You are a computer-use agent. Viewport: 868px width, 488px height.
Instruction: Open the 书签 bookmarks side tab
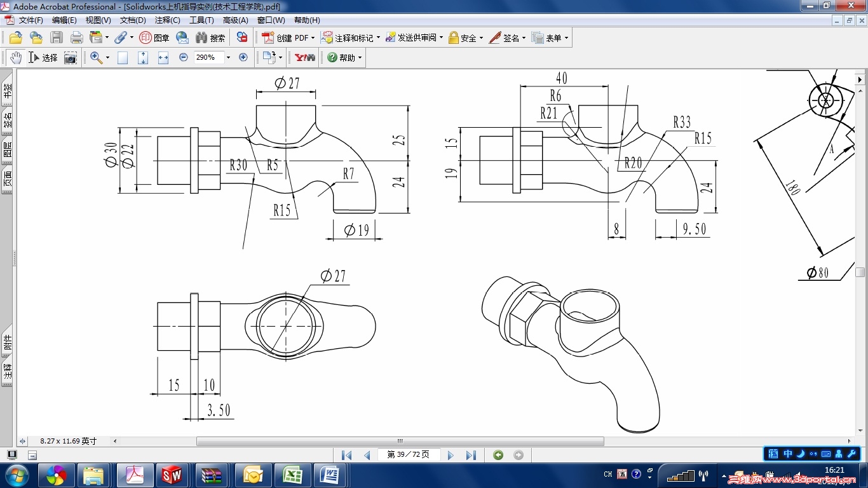click(8, 89)
